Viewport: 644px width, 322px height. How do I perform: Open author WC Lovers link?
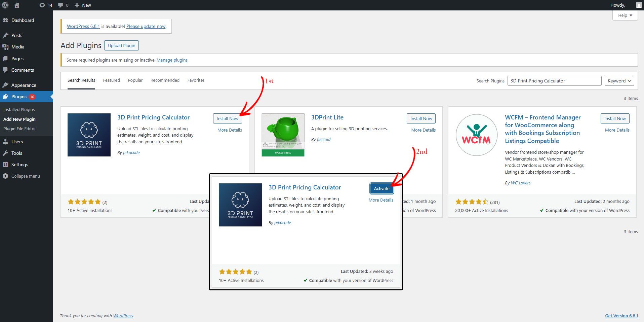tap(521, 183)
